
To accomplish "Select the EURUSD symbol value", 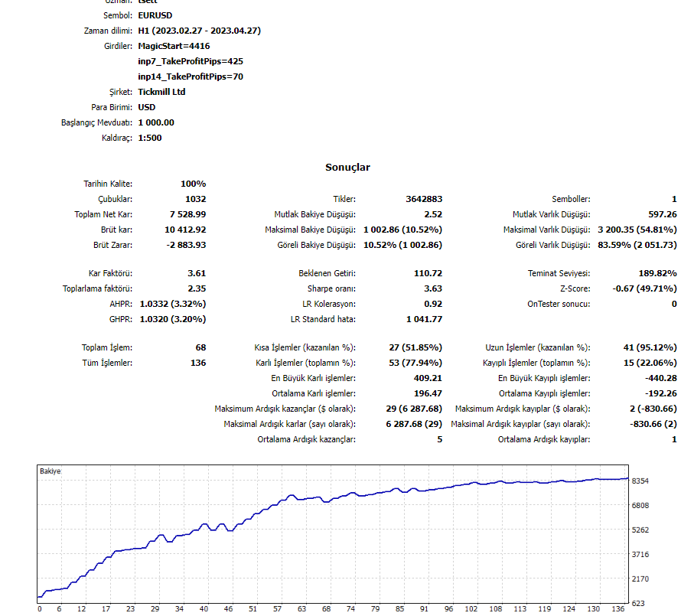I will pyautogui.click(x=155, y=15).
